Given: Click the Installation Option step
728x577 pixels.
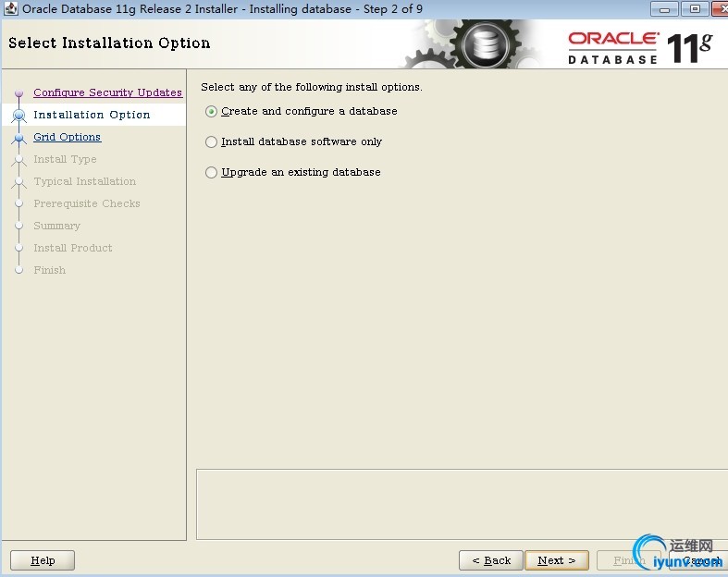Looking at the screenshot, I should (92, 115).
